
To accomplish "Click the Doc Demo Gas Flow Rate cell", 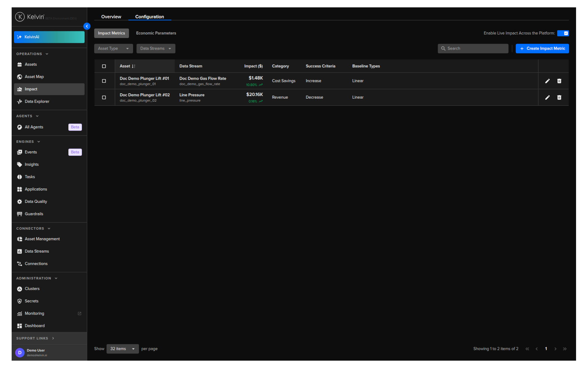I will (x=203, y=81).
